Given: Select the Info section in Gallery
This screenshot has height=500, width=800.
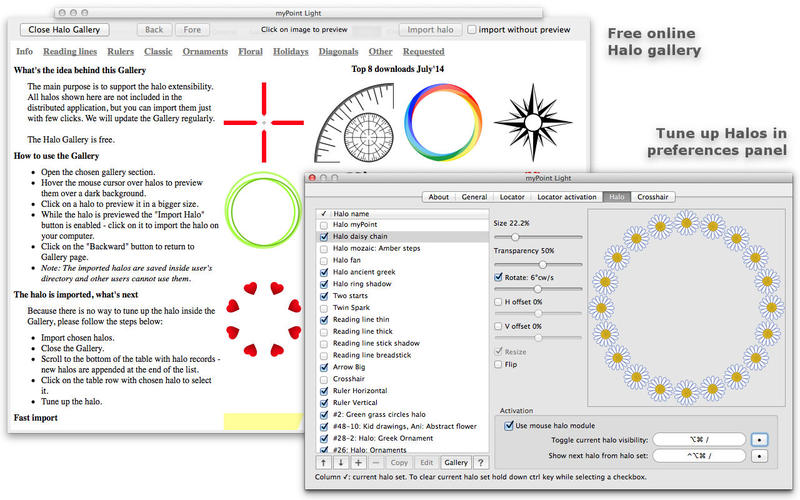Looking at the screenshot, I should pyautogui.click(x=24, y=52).
